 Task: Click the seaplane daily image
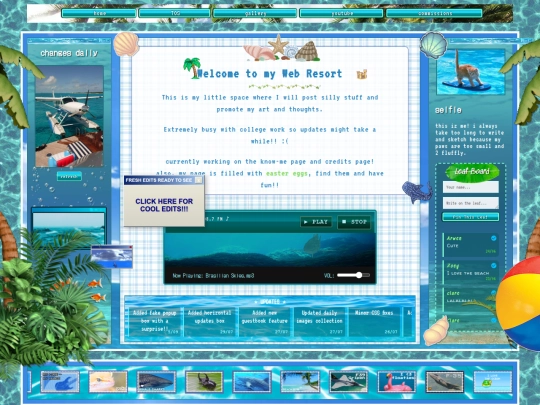pyautogui.click(x=69, y=116)
